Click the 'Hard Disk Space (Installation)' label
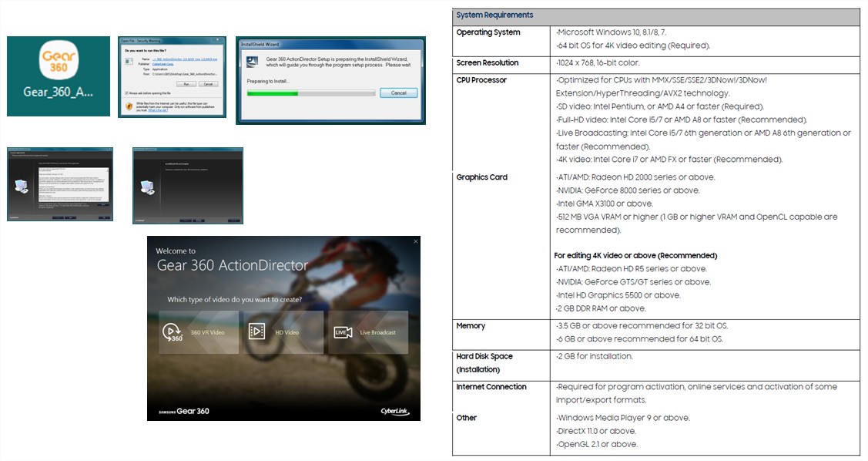The height and width of the screenshot is (461, 868). (484, 363)
